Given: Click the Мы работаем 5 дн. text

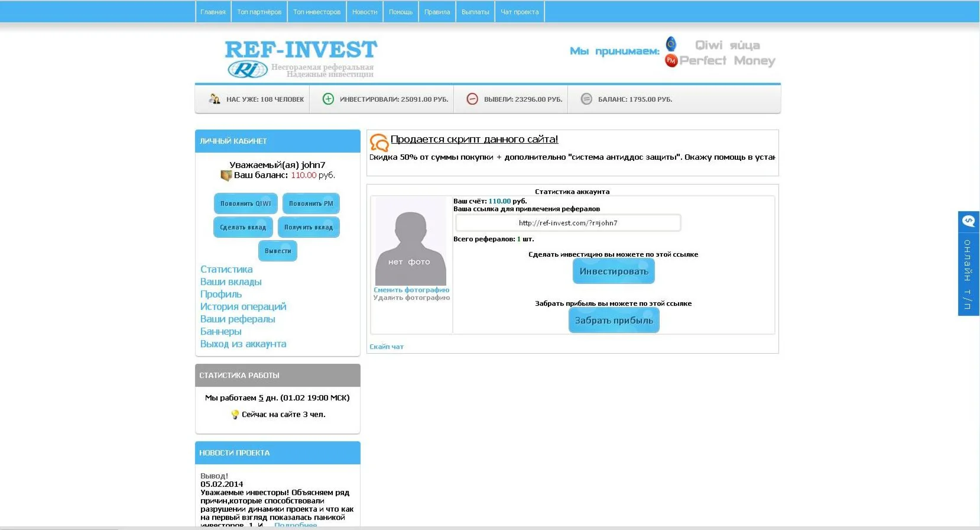Looking at the screenshot, I should pyautogui.click(x=277, y=398).
